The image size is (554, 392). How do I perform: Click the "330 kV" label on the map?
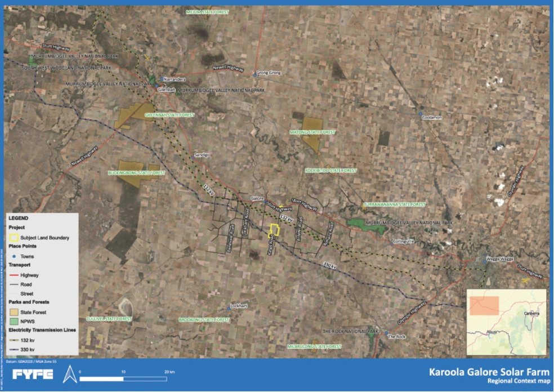[330, 265]
